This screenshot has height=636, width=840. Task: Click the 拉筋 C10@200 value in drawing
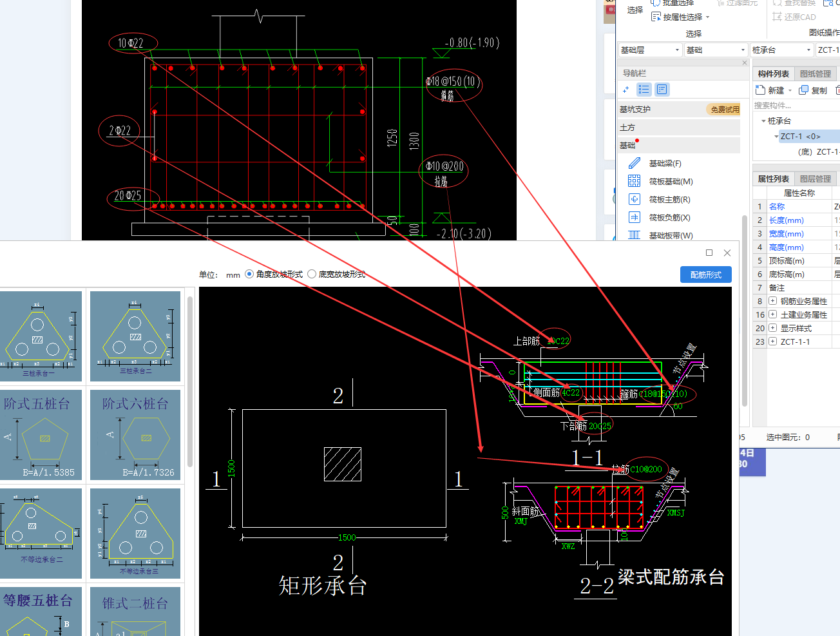pyautogui.click(x=646, y=469)
